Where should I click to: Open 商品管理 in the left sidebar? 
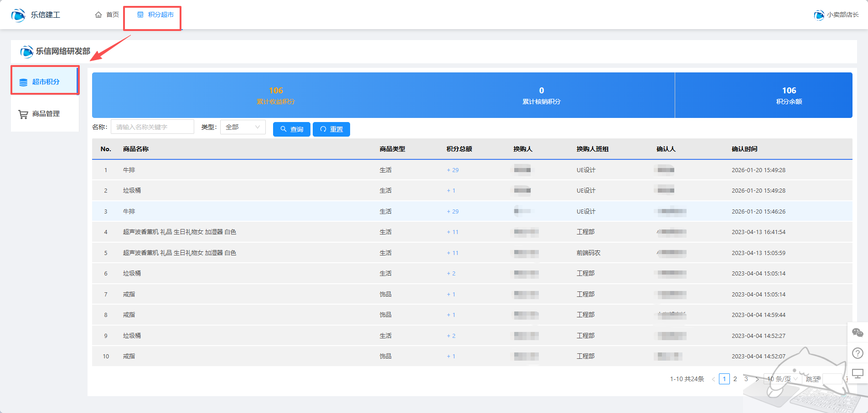tap(45, 114)
